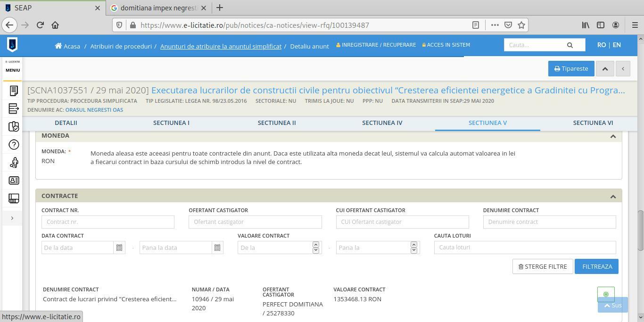Focus the Ofertant castigator input field
The image size is (644, 322).
point(255,222)
